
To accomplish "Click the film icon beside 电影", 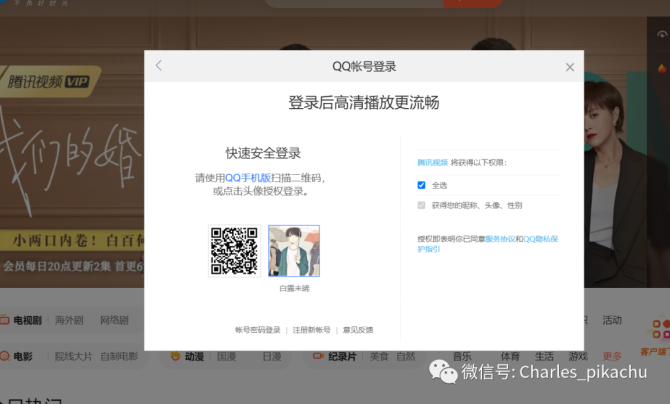I will (5, 356).
